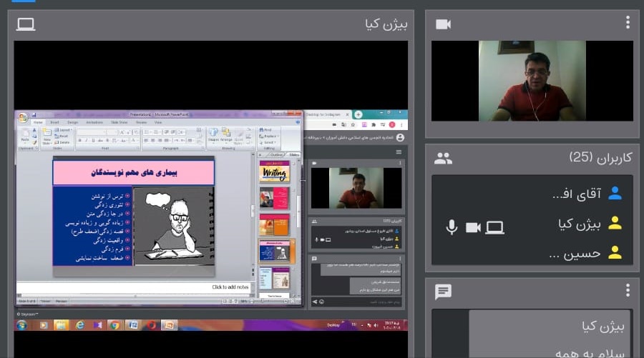Click the camera icon in video panel header
Image resolution: width=644 pixels, height=358 pixels.
pyautogui.click(x=444, y=24)
